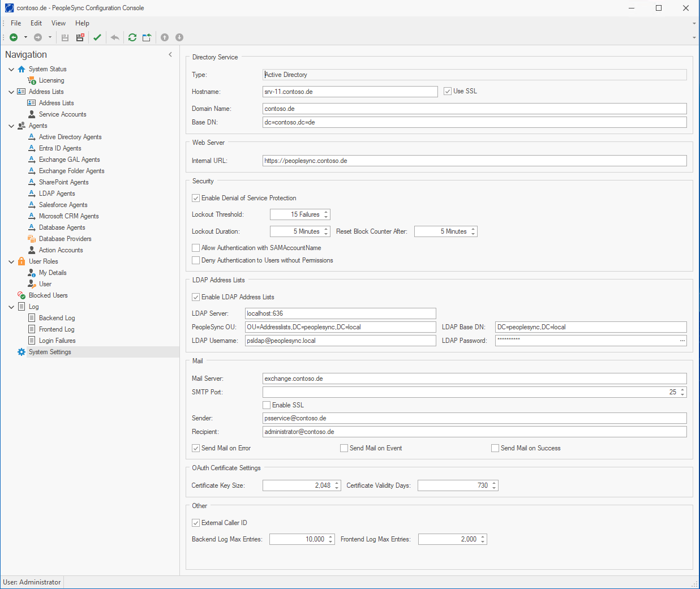Select Action Accounts
700x589 pixels.
[61, 250]
